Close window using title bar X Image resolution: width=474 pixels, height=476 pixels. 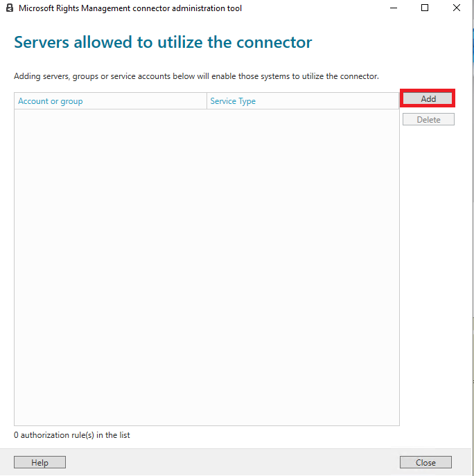pos(457,8)
